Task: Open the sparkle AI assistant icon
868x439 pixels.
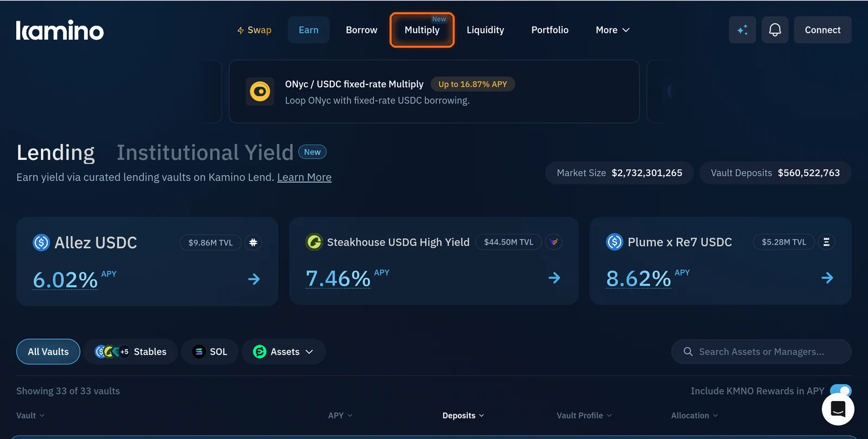Action: click(742, 30)
